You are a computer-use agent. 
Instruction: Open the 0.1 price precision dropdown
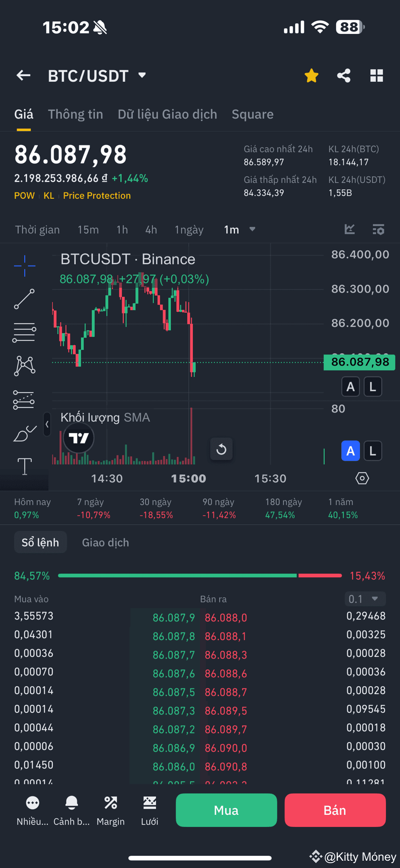click(365, 599)
